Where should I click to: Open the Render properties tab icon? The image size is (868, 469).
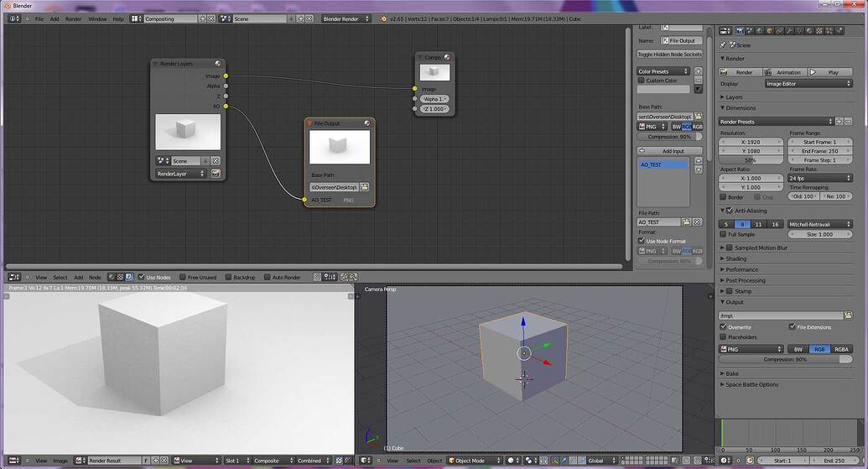coord(741,31)
